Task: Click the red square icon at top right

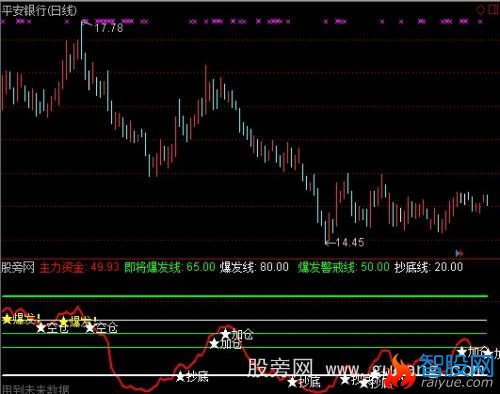Action: tap(493, 9)
